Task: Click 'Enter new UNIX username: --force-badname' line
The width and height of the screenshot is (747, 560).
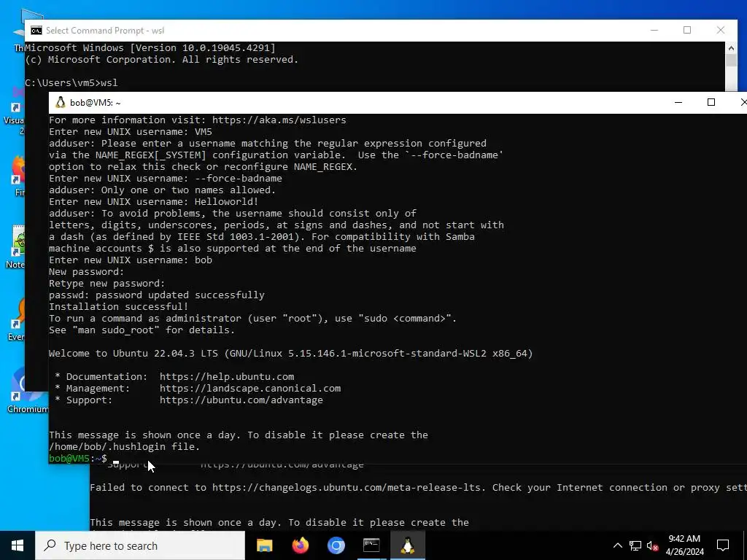Action: 166,179
